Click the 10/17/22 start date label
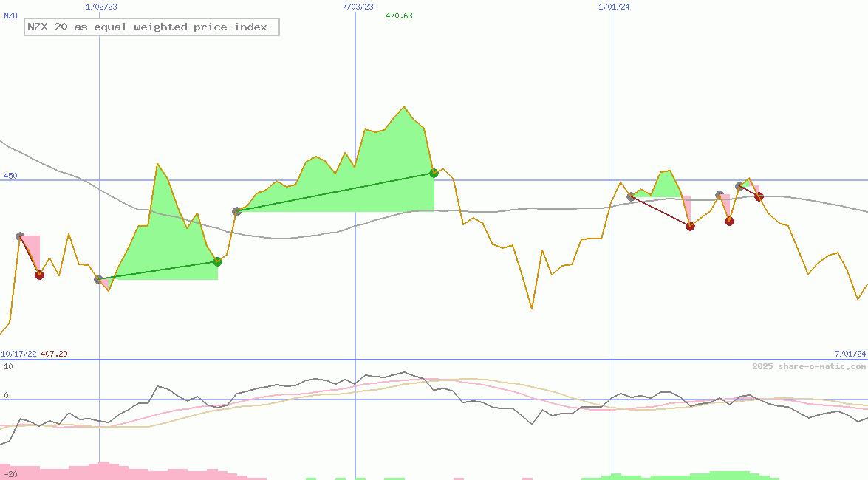868x480 pixels. (18, 354)
